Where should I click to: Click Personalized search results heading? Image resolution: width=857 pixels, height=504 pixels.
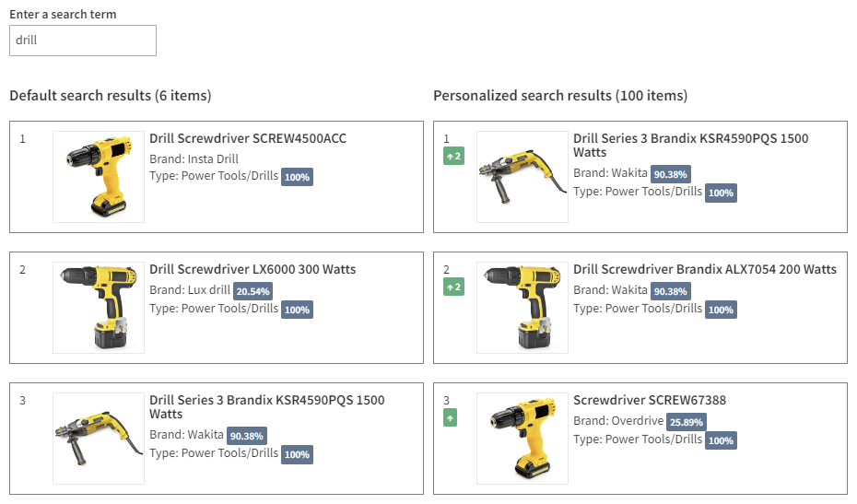(x=560, y=96)
